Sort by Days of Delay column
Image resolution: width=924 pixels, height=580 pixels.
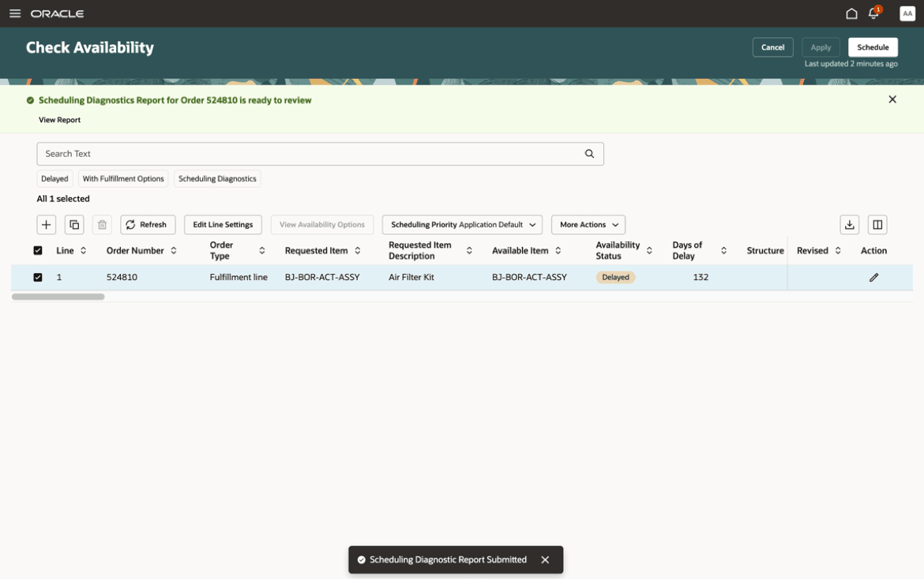tap(723, 250)
